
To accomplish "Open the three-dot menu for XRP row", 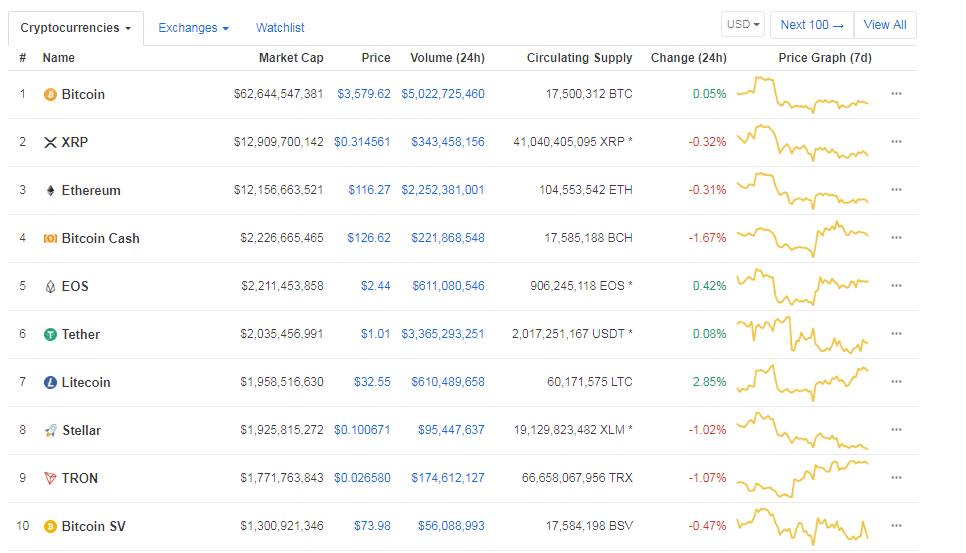I will [x=896, y=142].
